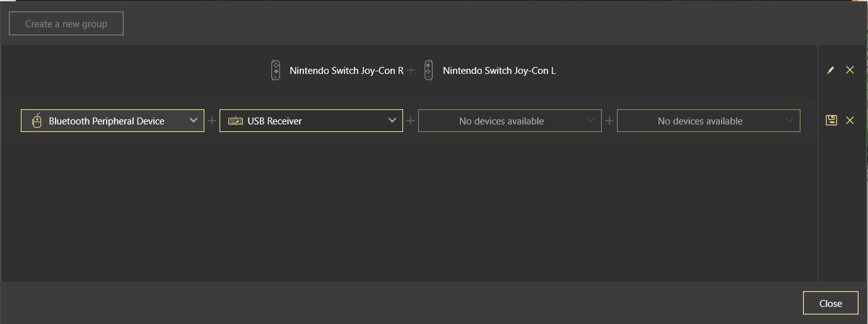Click the Nintendo Switch Joy-Con R icon
The height and width of the screenshot is (324, 868).
276,70
